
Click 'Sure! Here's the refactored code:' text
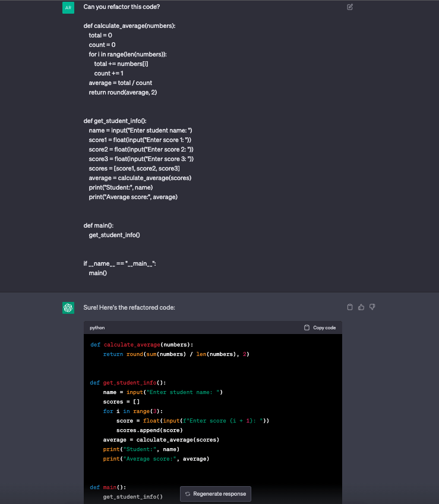129,307
